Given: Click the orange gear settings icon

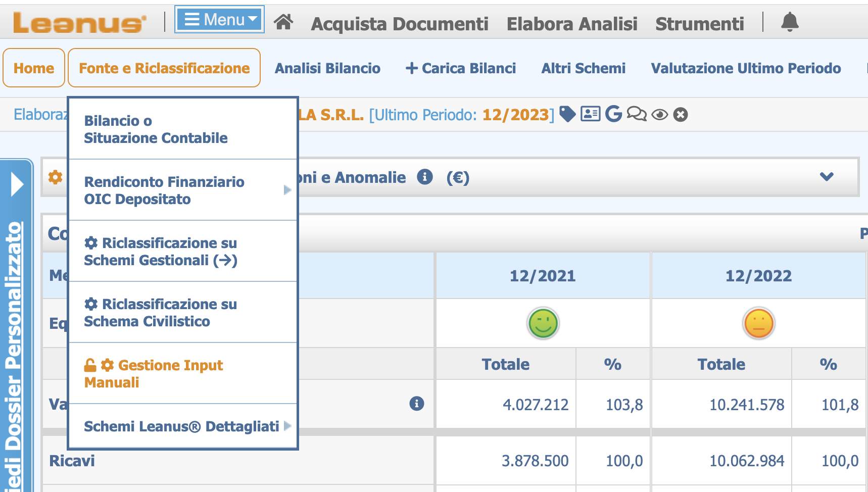Looking at the screenshot, I should pyautogui.click(x=55, y=177).
